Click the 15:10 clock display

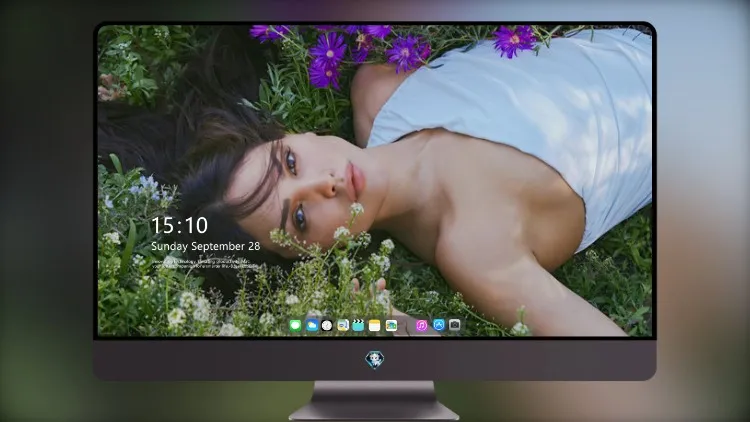click(179, 225)
